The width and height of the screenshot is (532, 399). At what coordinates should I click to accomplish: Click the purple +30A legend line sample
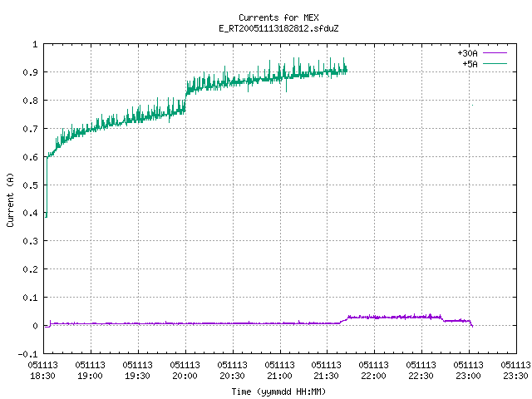pyautogui.click(x=495, y=53)
